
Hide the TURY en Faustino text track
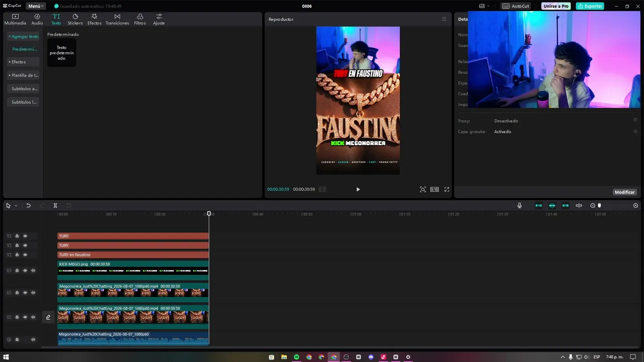[25, 255]
